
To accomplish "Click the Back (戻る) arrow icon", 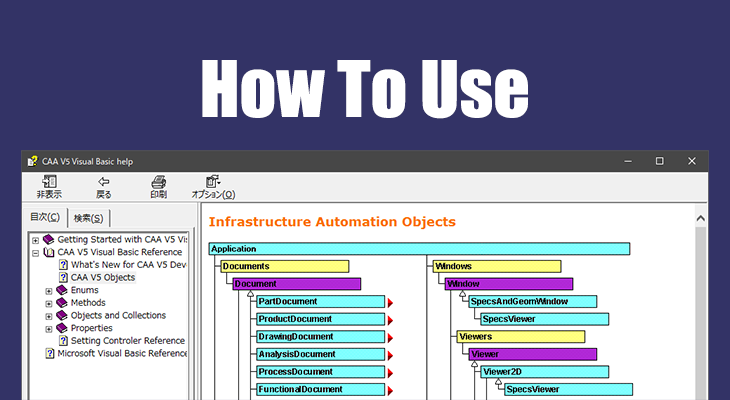I will (103, 182).
